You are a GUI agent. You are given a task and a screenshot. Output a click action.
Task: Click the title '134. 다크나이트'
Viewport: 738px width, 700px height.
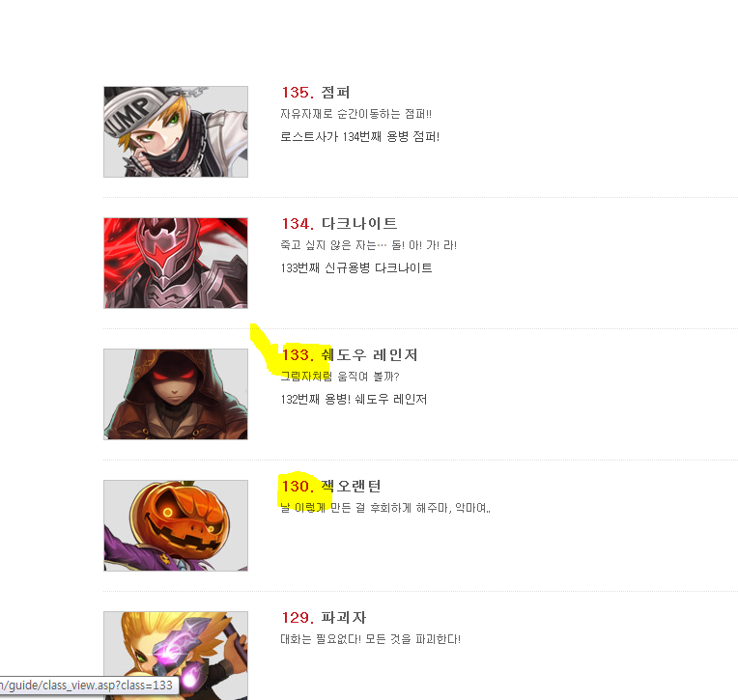pyautogui.click(x=339, y=223)
